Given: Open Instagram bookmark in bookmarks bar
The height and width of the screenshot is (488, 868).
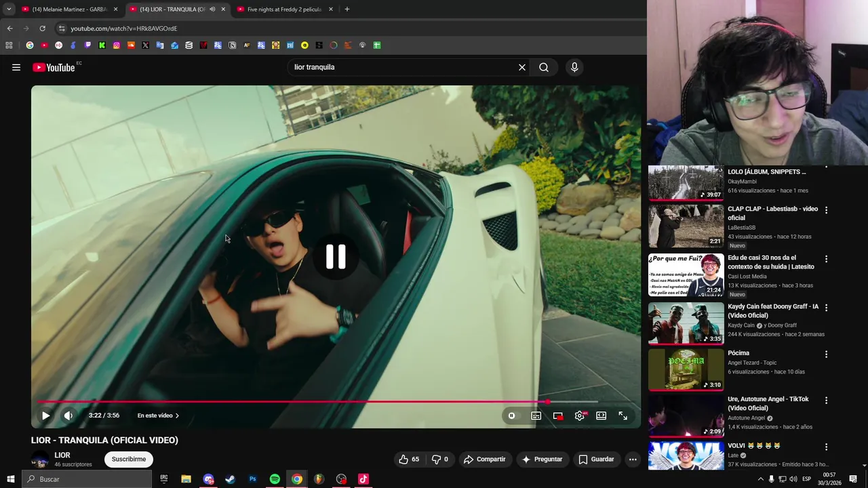Looking at the screenshot, I should [x=117, y=45].
